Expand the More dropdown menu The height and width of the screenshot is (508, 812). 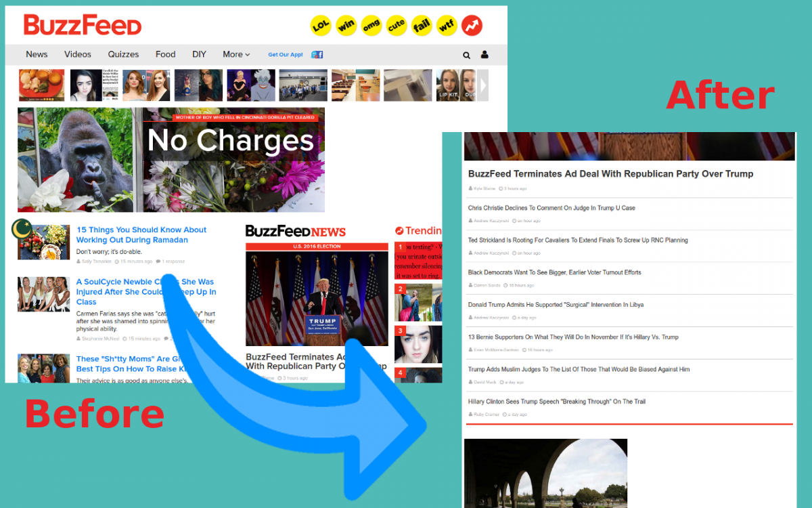(x=236, y=54)
